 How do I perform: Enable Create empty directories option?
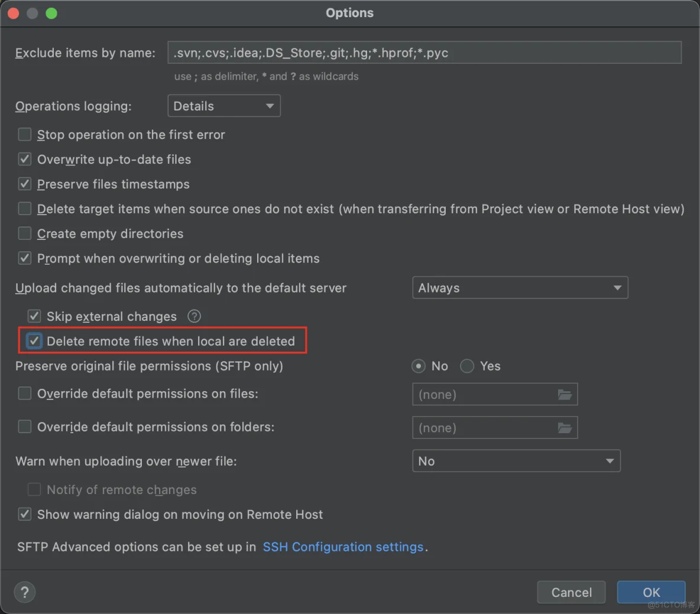point(25,233)
